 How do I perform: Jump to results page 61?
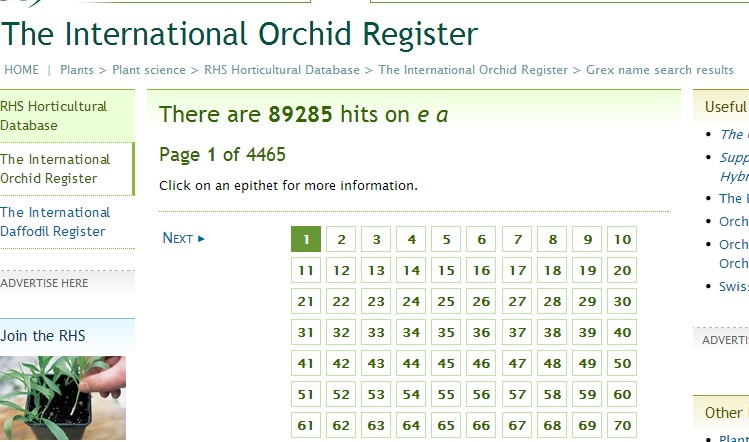click(306, 425)
